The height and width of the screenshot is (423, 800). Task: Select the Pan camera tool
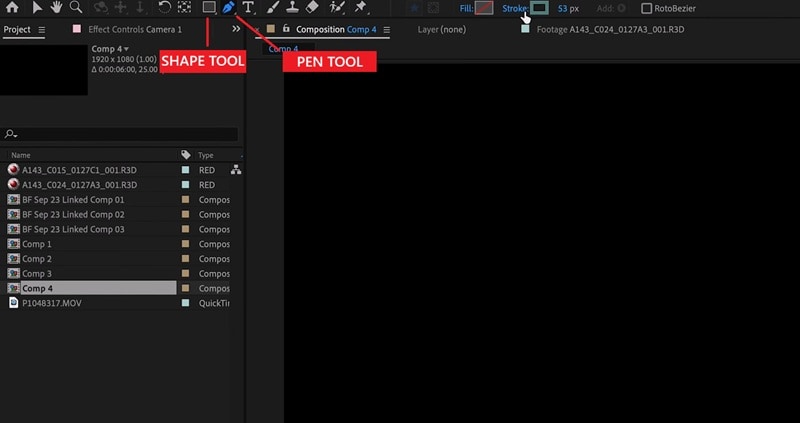click(121, 7)
